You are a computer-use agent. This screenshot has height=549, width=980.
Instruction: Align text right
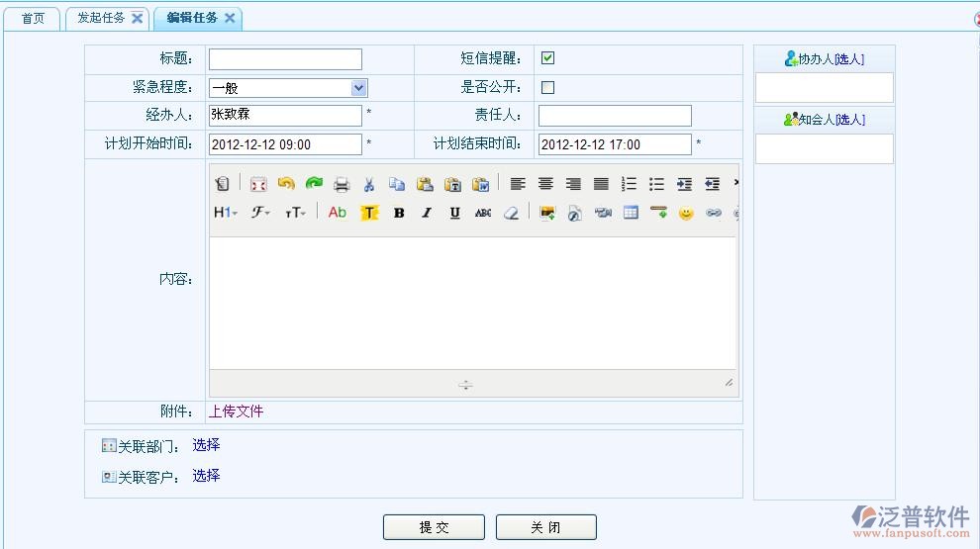tap(573, 184)
